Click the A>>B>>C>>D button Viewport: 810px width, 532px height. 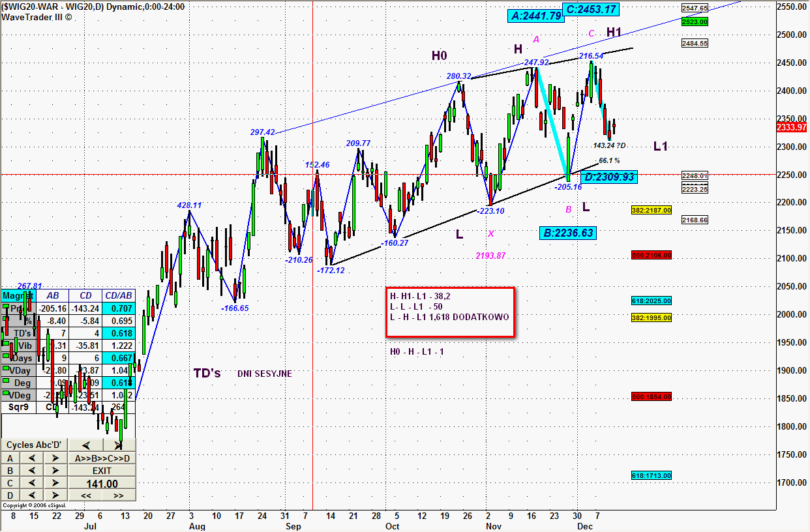pyautogui.click(x=102, y=458)
